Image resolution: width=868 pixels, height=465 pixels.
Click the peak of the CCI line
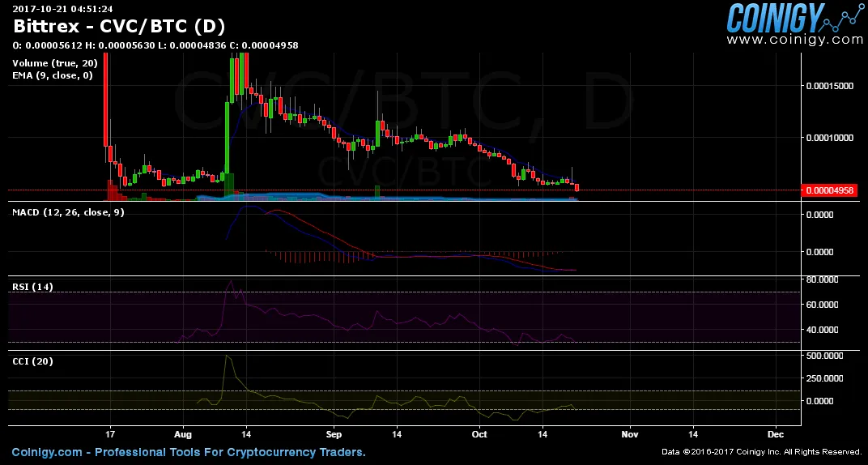[226, 356]
